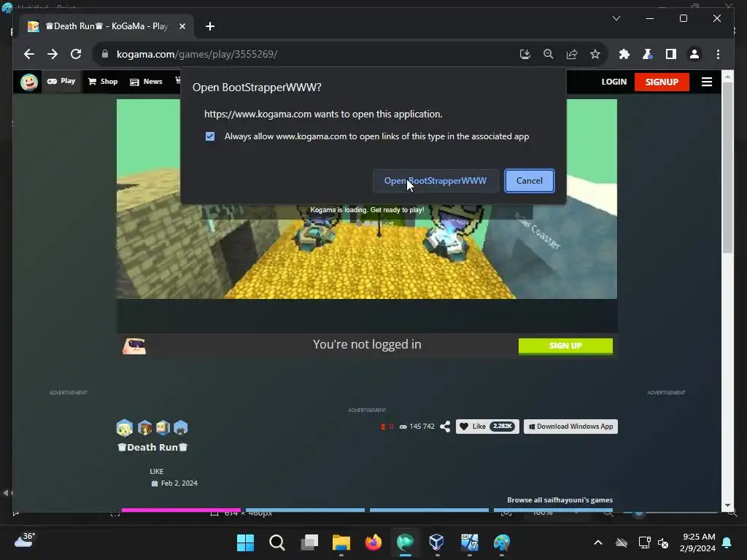The width and height of the screenshot is (747, 560).
Task: Like the Death Run game
Action: tap(487, 426)
